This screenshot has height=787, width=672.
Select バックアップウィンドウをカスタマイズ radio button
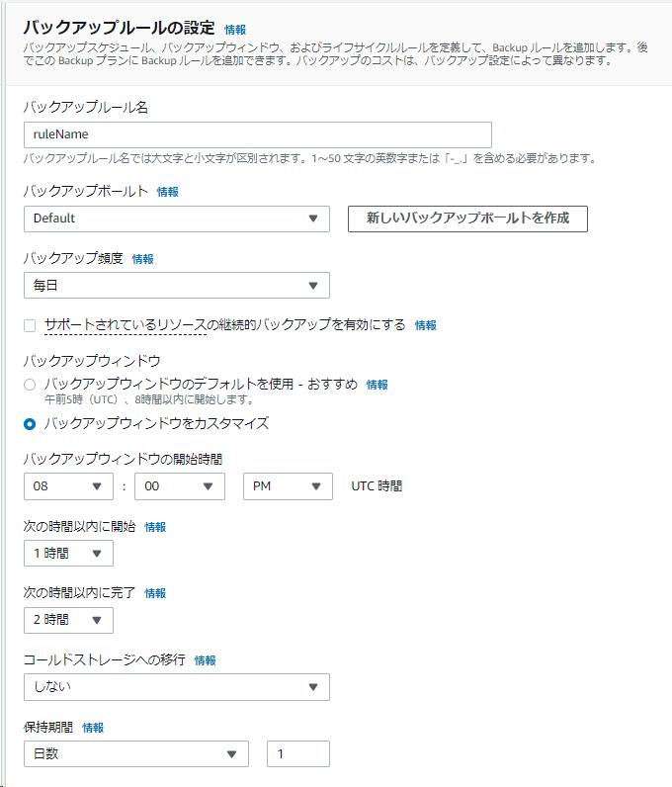pyautogui.click(x=30, y=423)
